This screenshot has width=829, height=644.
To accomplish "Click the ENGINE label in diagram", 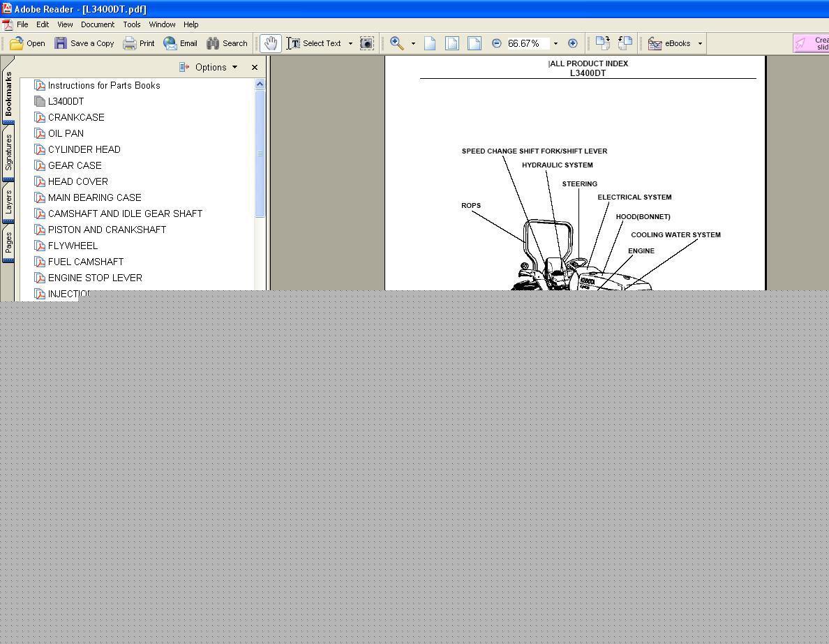I will pos(641,251).
